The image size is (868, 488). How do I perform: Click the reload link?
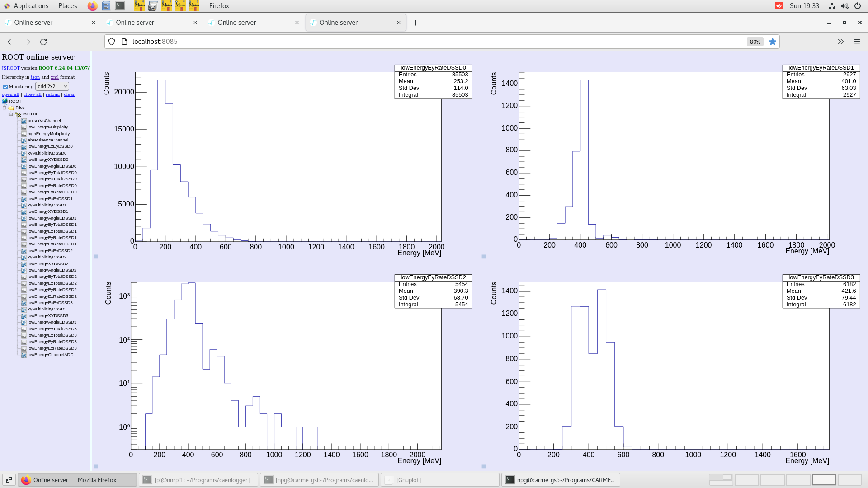pos(52,94)
